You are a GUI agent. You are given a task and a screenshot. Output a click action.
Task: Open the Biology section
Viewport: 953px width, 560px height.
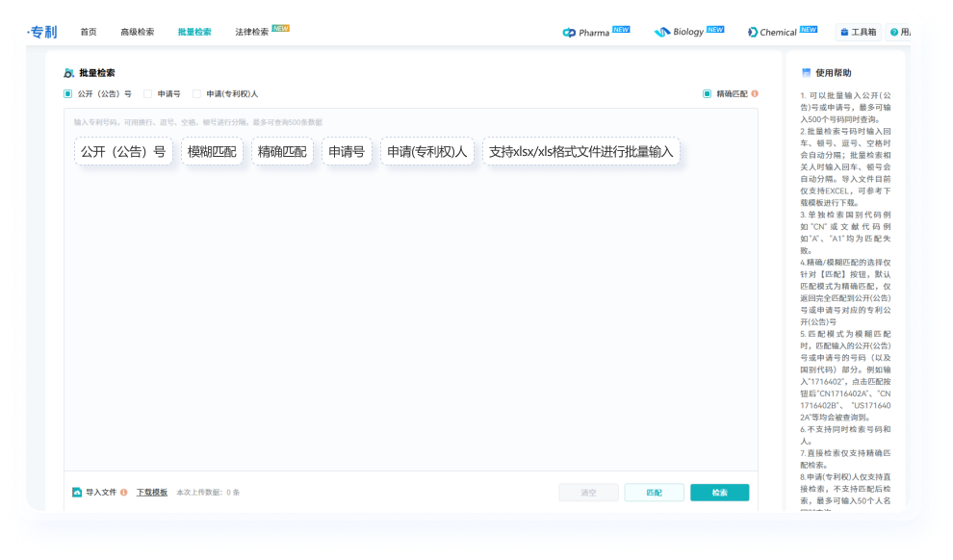[x=688, y=32]
